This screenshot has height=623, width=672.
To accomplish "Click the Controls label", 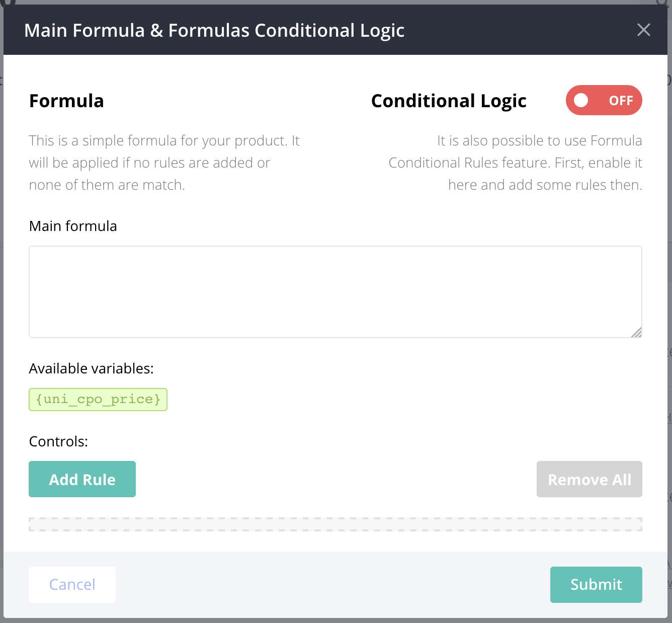I will [x=58, y=441].
